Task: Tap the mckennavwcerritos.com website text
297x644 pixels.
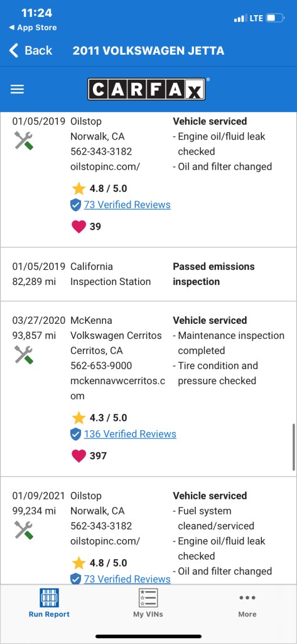Action: coord(118,388)
